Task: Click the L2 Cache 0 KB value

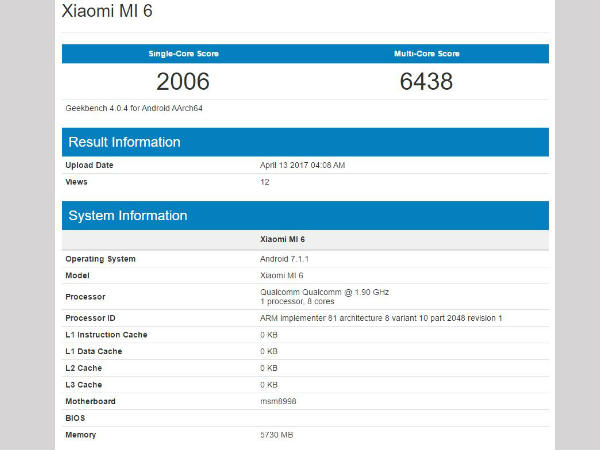Action: pyautogui.click(x=269, y=368)
